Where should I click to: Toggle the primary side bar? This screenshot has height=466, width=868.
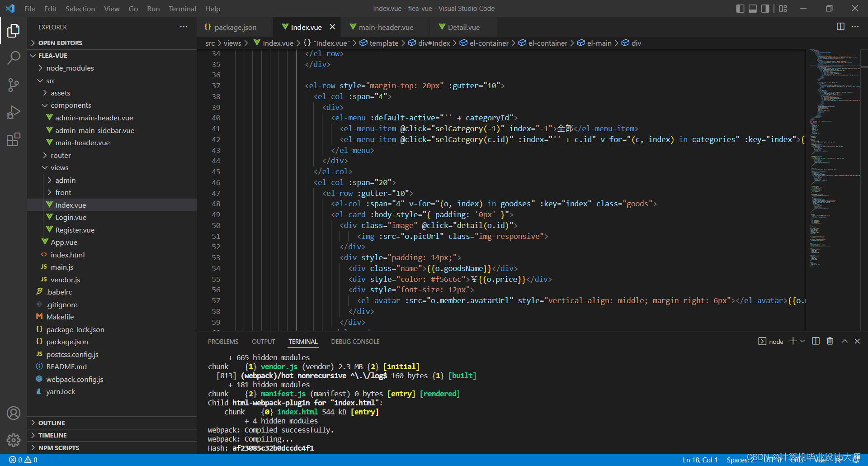[740, 9]
